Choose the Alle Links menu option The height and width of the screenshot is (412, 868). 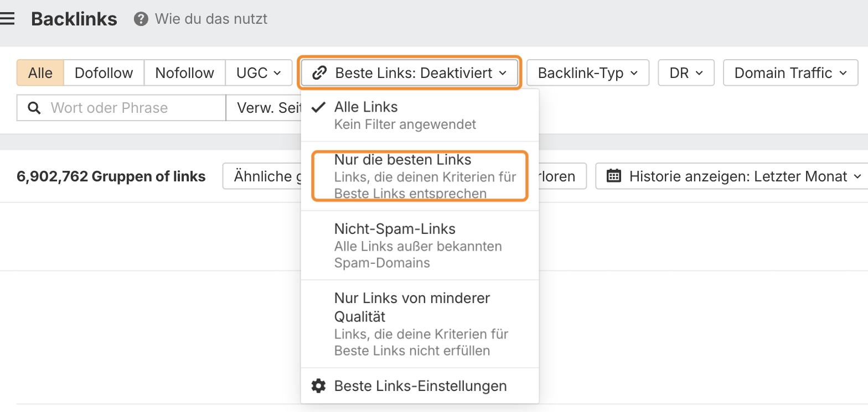(x=420, y=115)
